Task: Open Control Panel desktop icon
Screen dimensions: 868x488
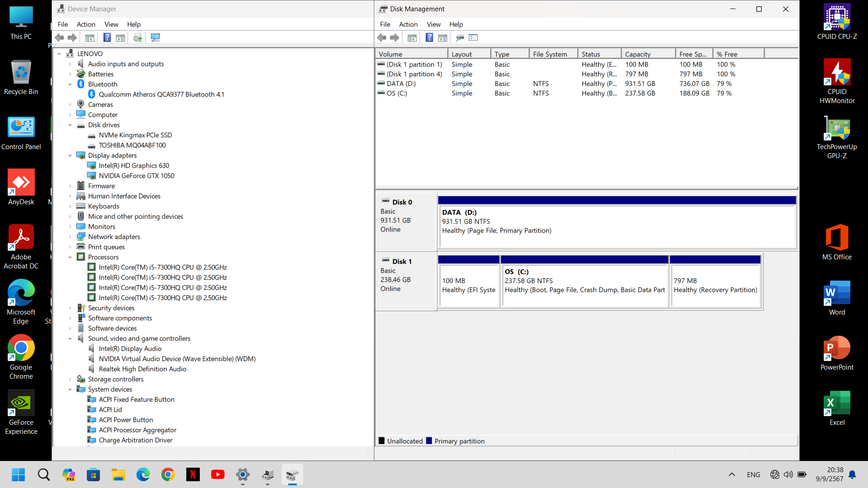Action: pyautogui.click(x=21, y=132)
